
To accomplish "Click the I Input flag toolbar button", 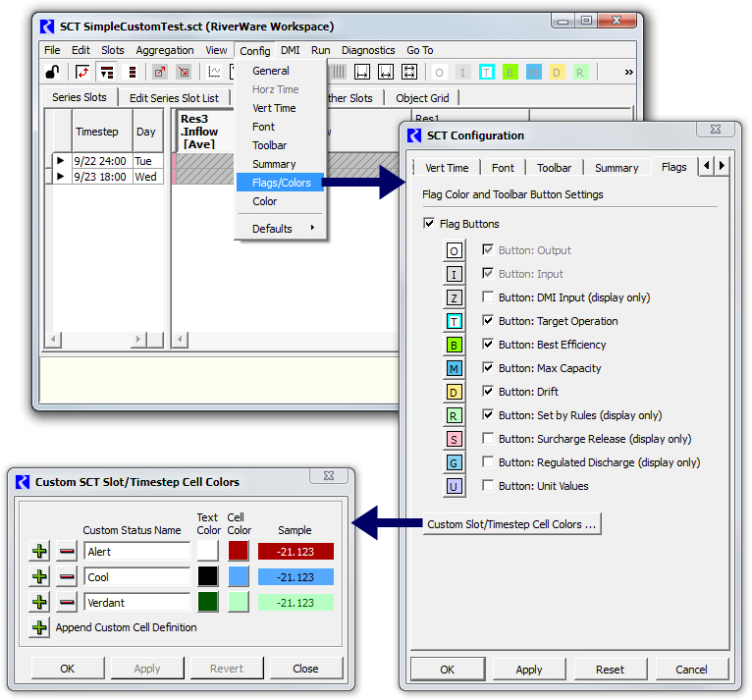I will 462,73.
